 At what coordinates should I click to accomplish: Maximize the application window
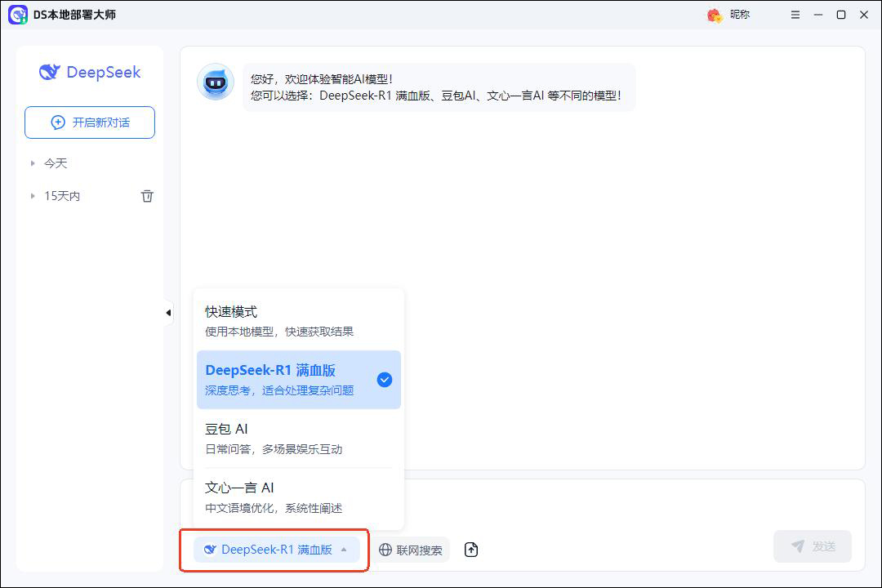[841, 15]
